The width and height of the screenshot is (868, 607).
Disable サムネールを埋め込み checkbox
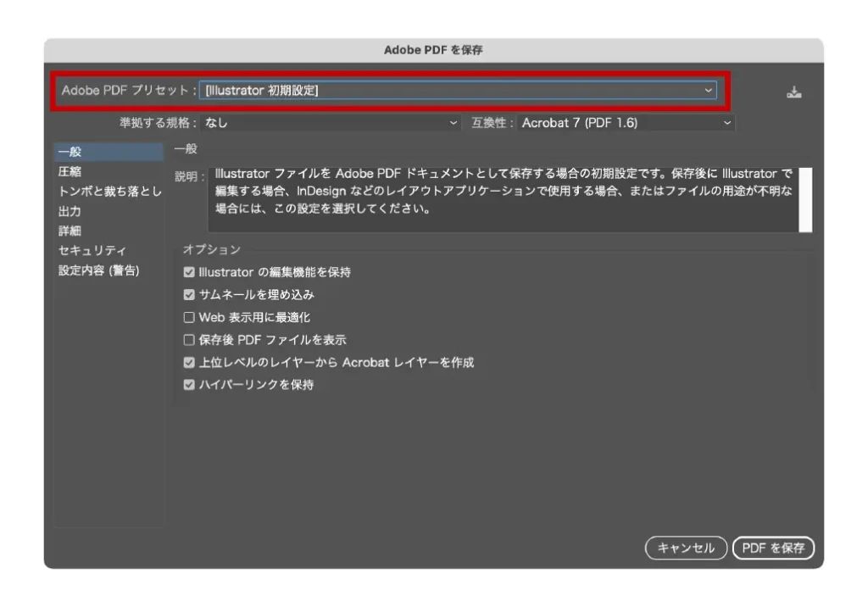coord(189,295)
